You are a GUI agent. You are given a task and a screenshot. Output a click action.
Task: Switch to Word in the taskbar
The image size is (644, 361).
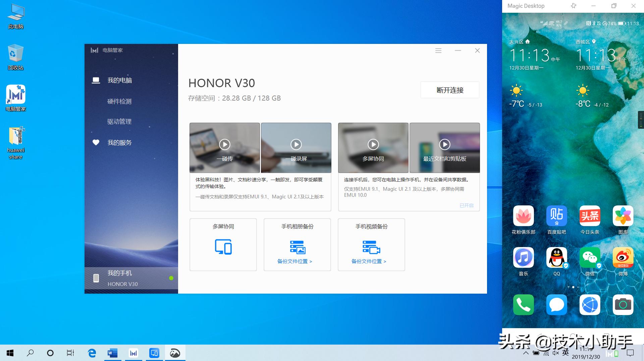[x=112, y=353]
